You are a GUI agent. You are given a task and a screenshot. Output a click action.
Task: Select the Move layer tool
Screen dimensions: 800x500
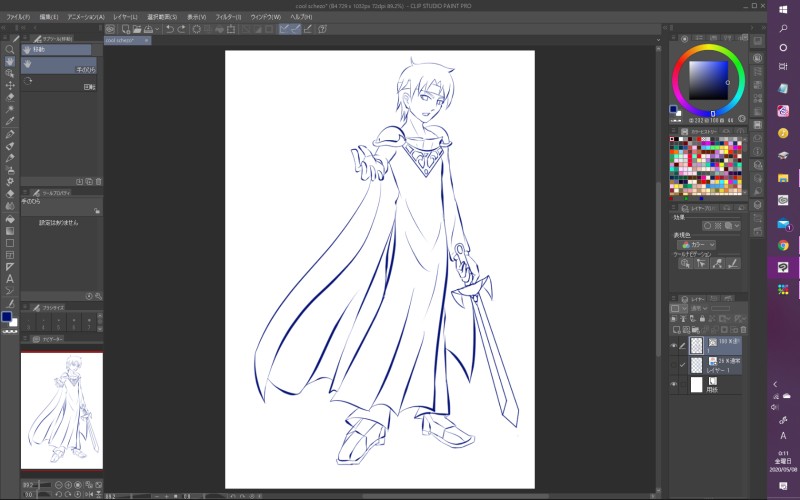[10, 86]
